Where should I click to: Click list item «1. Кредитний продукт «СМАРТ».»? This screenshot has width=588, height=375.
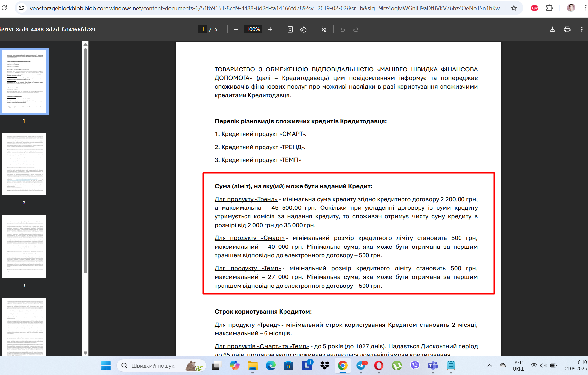click(261, 134)
